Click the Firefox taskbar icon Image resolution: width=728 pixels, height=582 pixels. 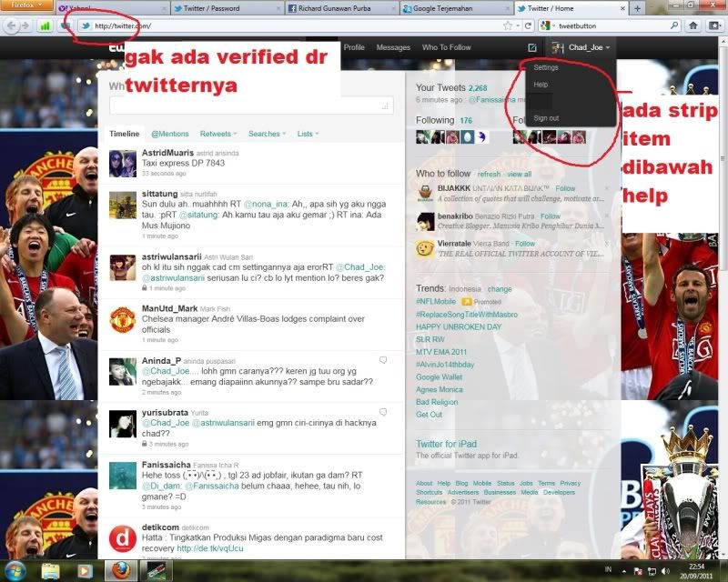pos(121,571)
